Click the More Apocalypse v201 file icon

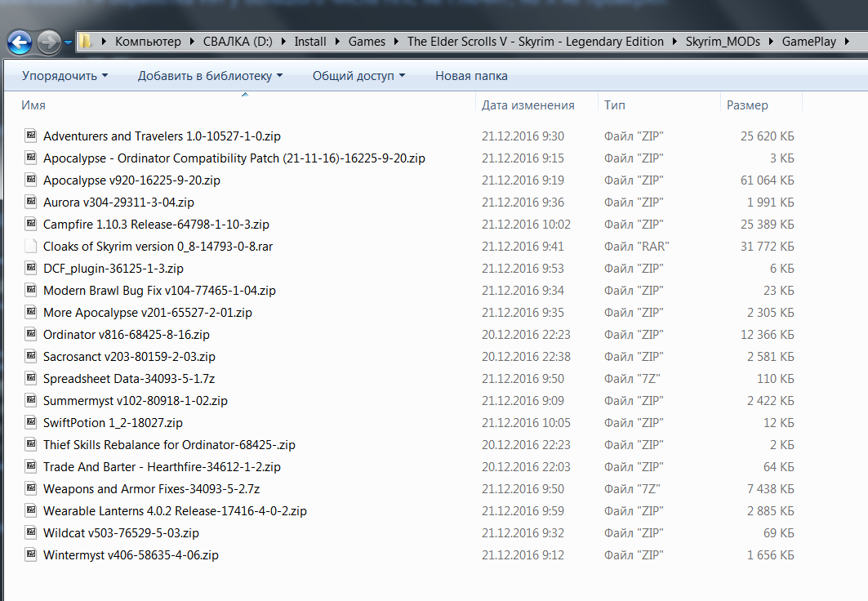coord(31,312)
